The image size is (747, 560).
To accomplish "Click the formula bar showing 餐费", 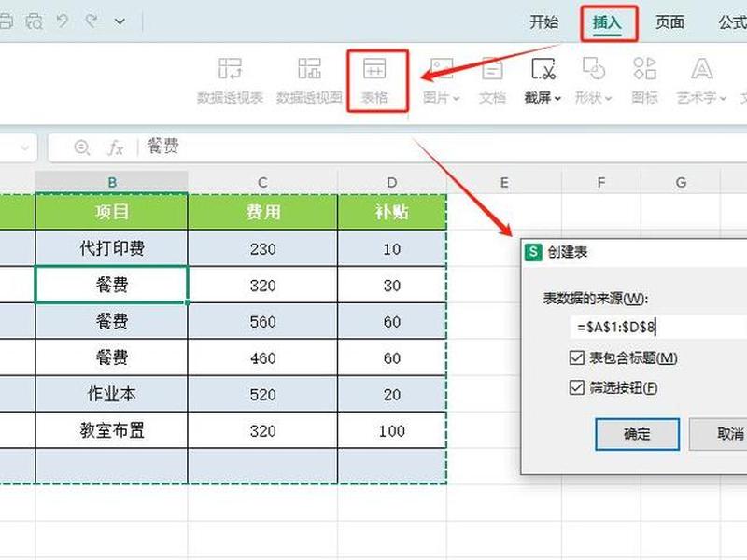I will (x=443, y=147).
